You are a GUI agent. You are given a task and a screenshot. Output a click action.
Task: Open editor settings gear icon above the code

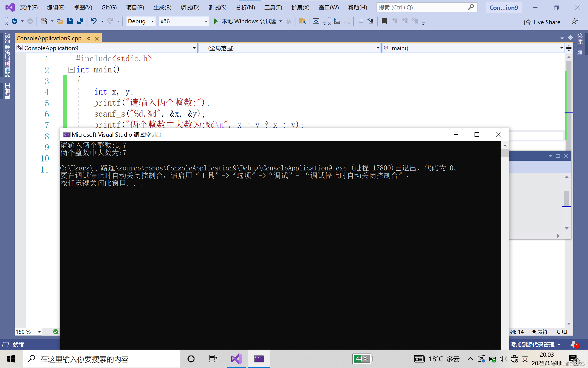point(571,37)
